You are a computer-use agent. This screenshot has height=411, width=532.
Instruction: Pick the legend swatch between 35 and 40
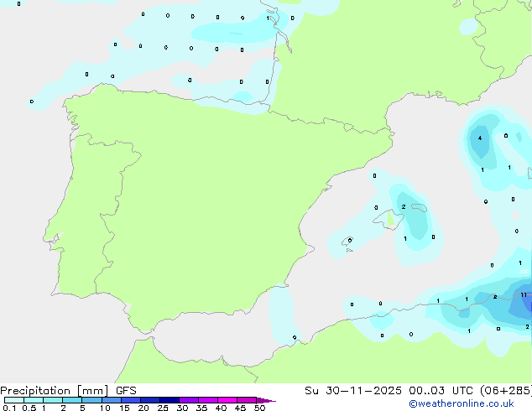[208, 400]
